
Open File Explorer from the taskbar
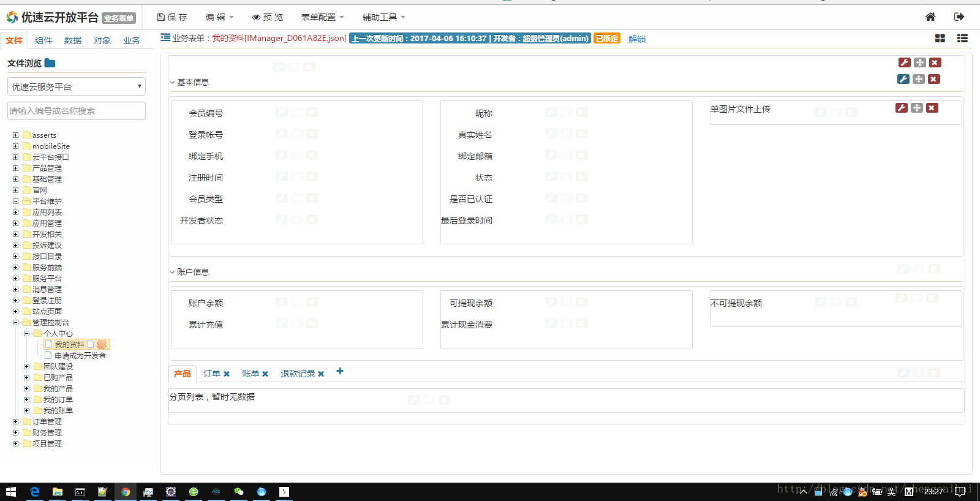pos(58,492)
